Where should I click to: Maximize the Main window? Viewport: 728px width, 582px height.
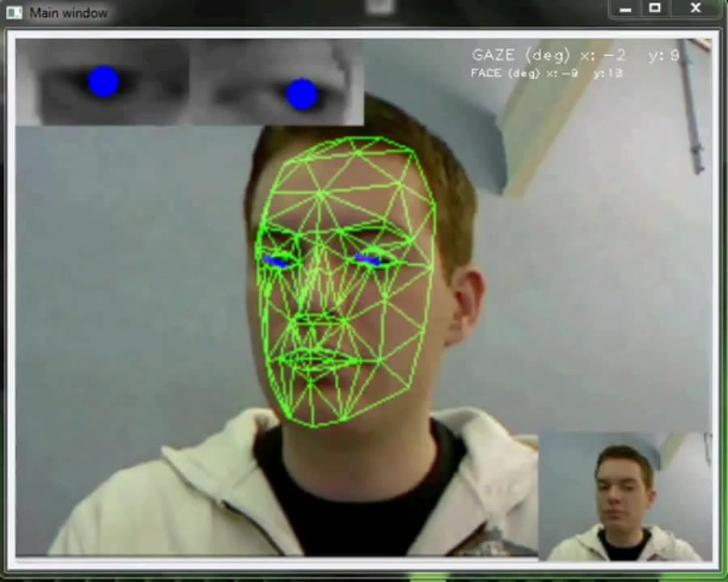(x=655, y=9)
